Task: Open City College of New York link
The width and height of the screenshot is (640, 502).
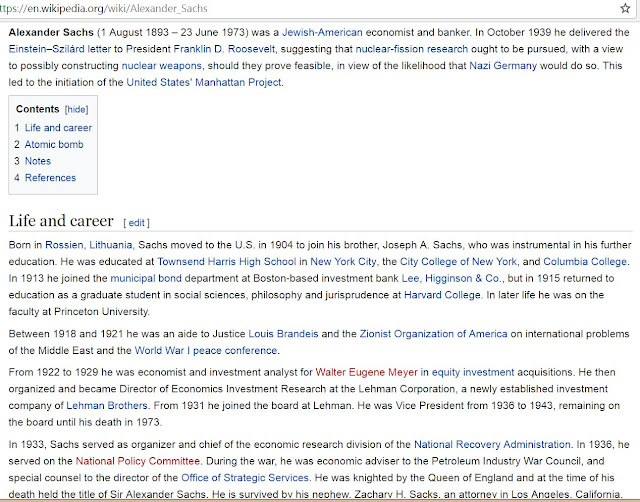Action: [x=458, y=262]
